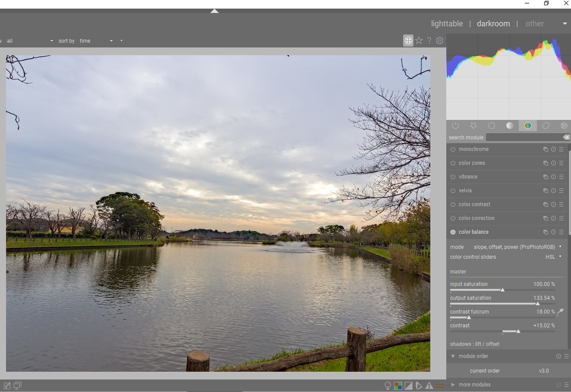
Task: Turn on the vibrance module
Action: click(453, 177)
